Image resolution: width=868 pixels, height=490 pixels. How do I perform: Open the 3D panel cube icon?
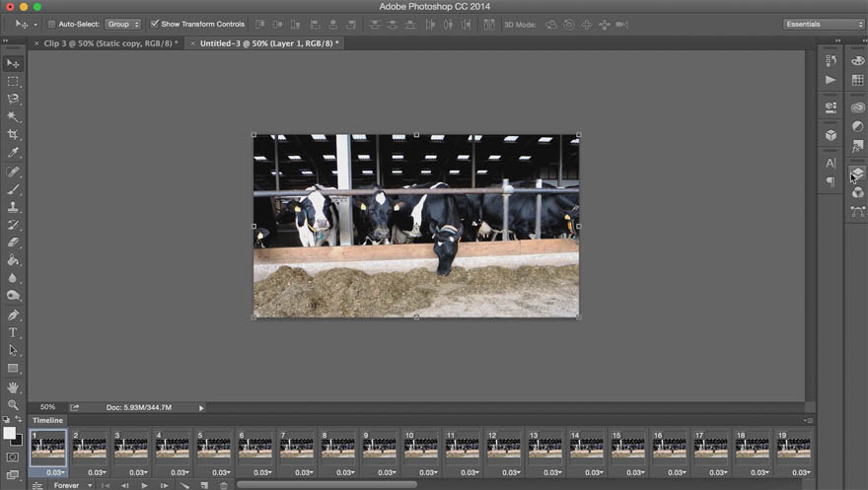click(x=831, y=135)
